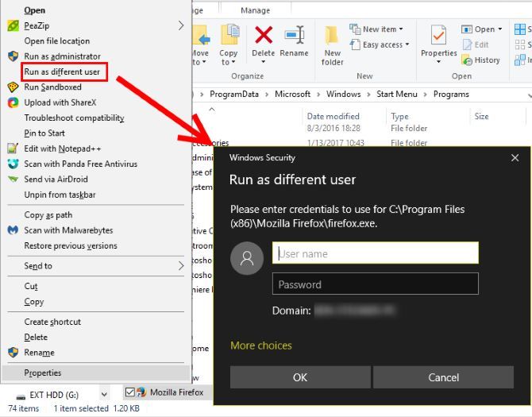Click the New folder icon
This screenshot has height=417, width=532.
333,37
